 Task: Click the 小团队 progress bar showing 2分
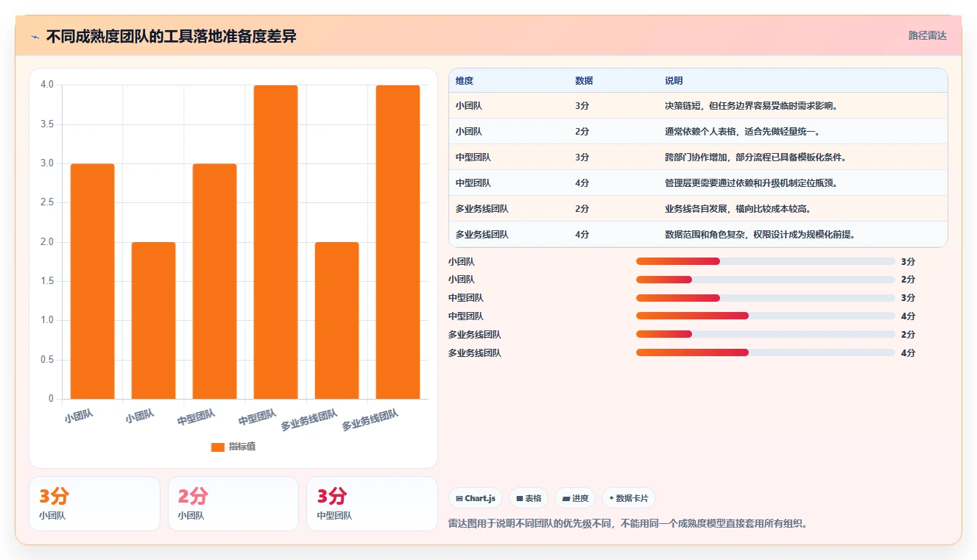pyautogui.click(x=765, y=280)
